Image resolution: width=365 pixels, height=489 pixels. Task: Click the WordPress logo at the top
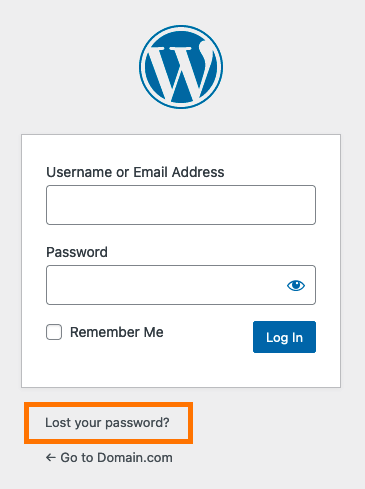[181, 67]
